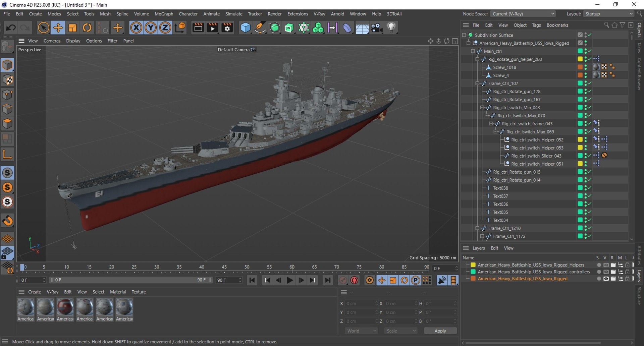644x346 pixels.
Task: Toggle visibility of Iowa_Rigged_Helpers layer
Action: coord(606,265)
